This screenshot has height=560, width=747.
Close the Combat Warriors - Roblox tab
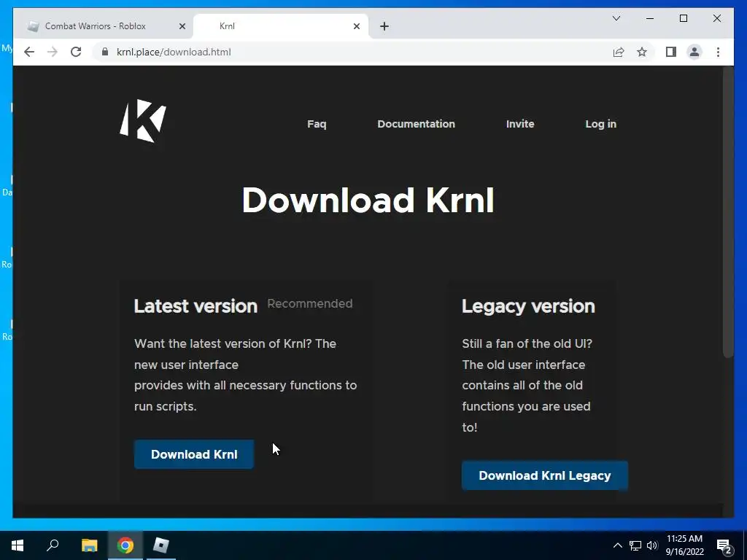click(182, 26)
